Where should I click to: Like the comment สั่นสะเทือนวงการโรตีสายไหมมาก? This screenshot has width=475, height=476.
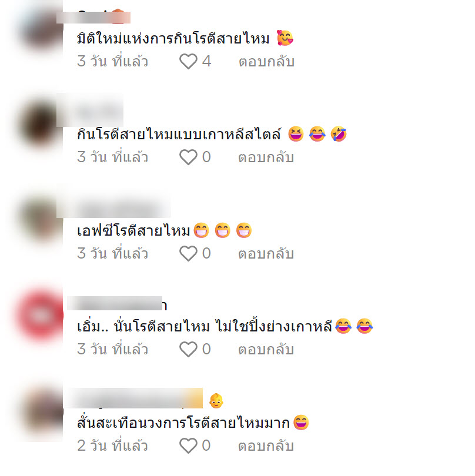pos(188,445)
